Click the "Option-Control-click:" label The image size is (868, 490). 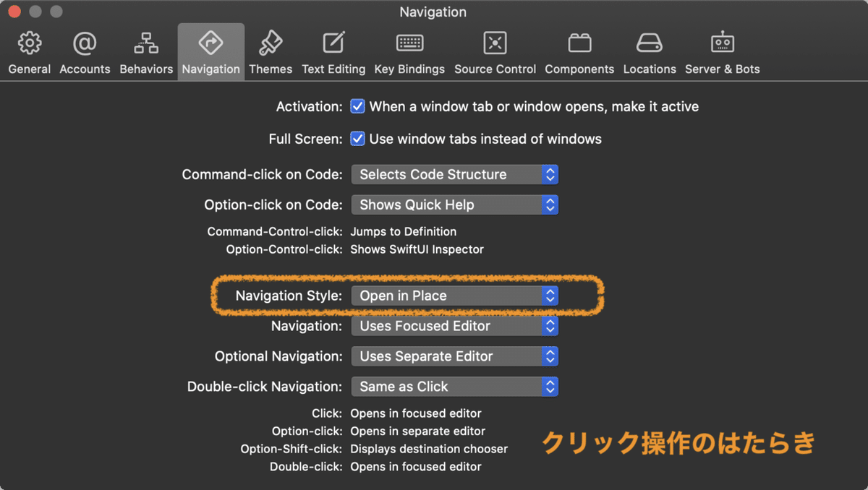point(284,249)
